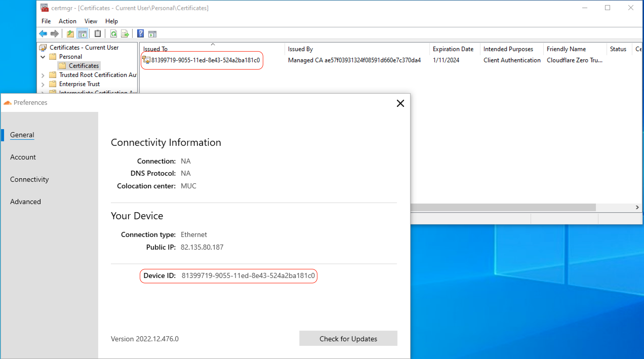Viewport: 644px width, 359px height.
Task: Open the View menu
Action: click(x=90, y=21)
